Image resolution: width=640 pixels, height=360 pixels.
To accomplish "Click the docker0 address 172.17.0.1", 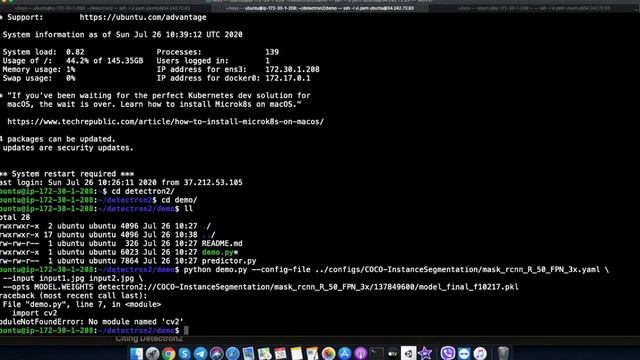I will (x=288, y=78).
